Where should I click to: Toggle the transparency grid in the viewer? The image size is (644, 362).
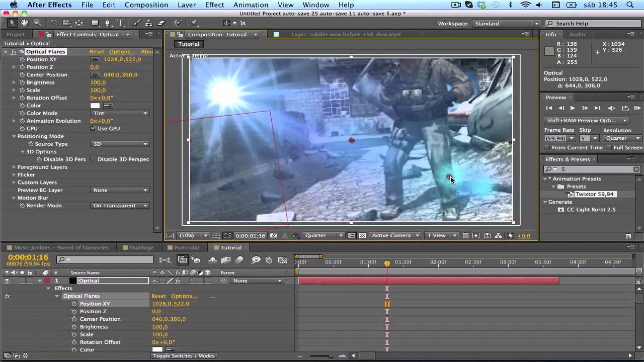(362, 235)
